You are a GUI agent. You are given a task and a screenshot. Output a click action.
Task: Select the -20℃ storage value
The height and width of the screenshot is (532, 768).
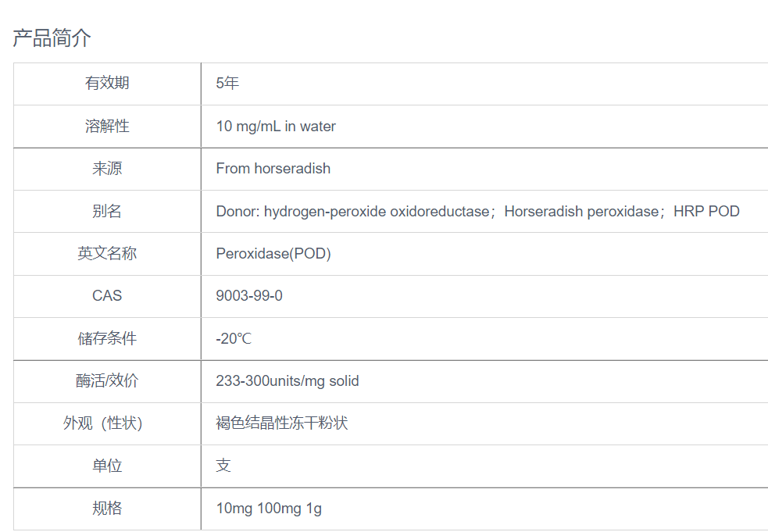[234, 338]
